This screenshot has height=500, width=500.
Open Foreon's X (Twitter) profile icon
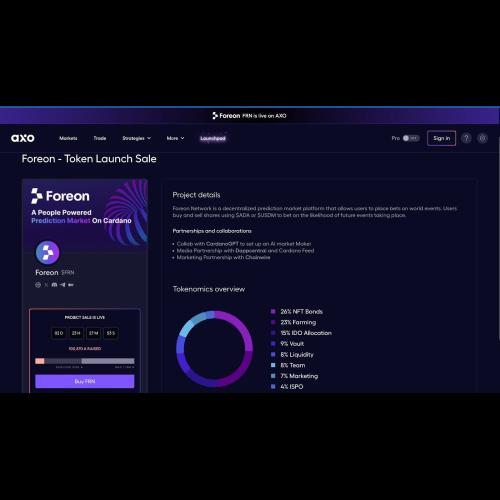click(46, 285)
